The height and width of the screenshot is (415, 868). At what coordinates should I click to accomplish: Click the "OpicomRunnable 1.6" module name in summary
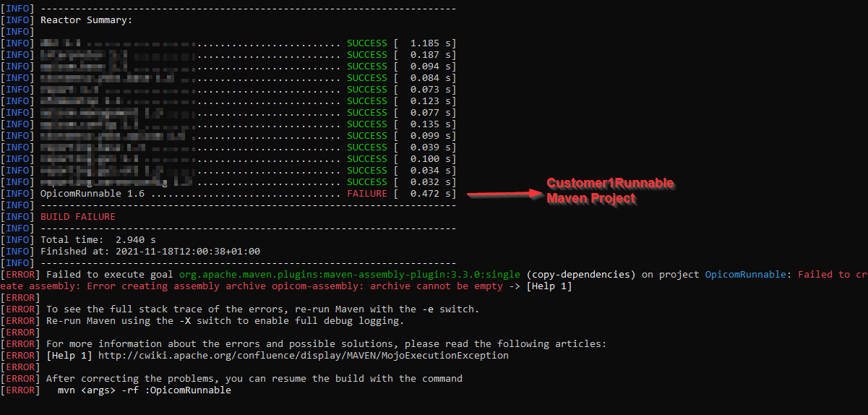pyautogui.click(x=93, y=194)
